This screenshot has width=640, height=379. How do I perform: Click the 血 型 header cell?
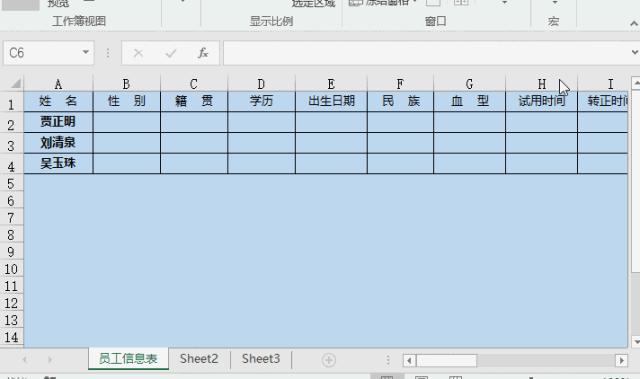[469, 101]
